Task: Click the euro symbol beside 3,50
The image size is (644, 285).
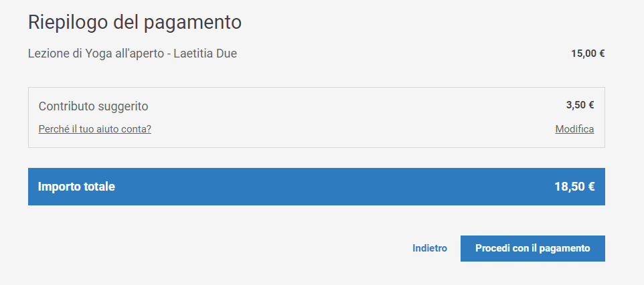Action: [591, 104]
